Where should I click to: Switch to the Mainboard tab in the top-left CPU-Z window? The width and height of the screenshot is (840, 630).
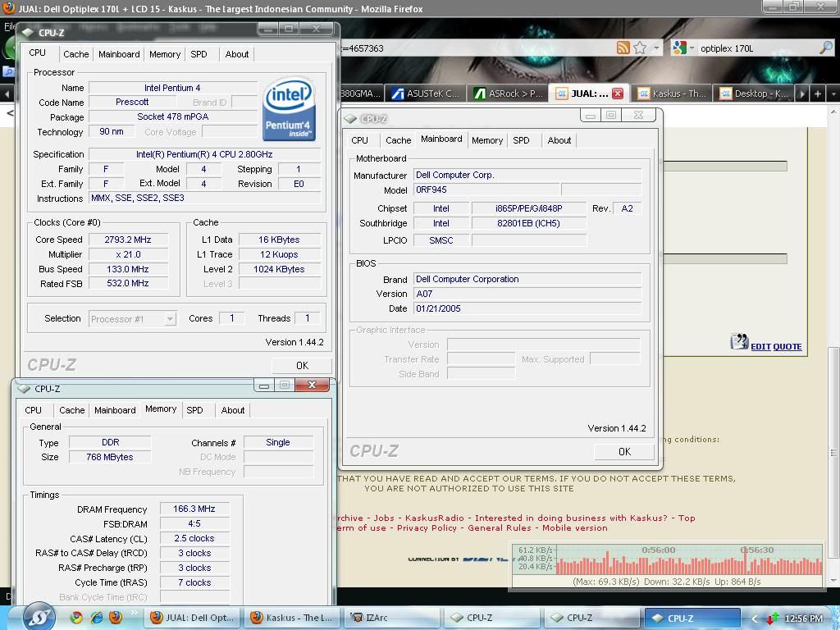click(x=119, y=54)
